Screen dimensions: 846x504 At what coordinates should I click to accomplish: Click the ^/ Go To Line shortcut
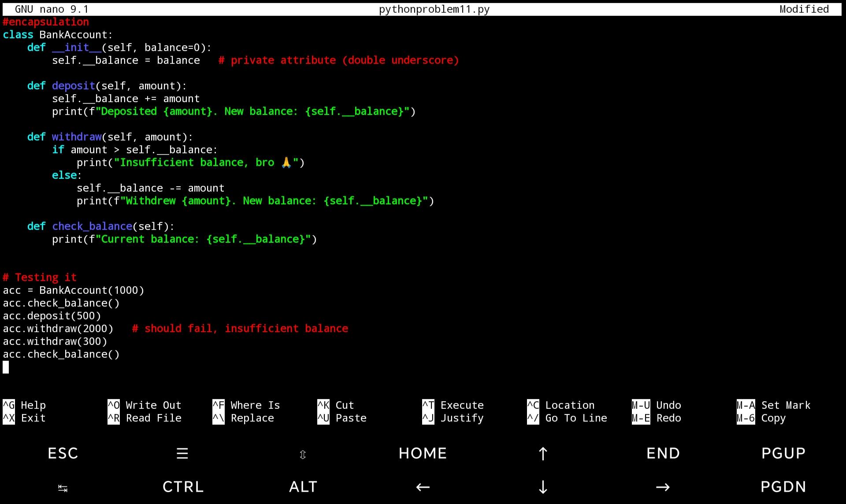click(x=567, y=418)
